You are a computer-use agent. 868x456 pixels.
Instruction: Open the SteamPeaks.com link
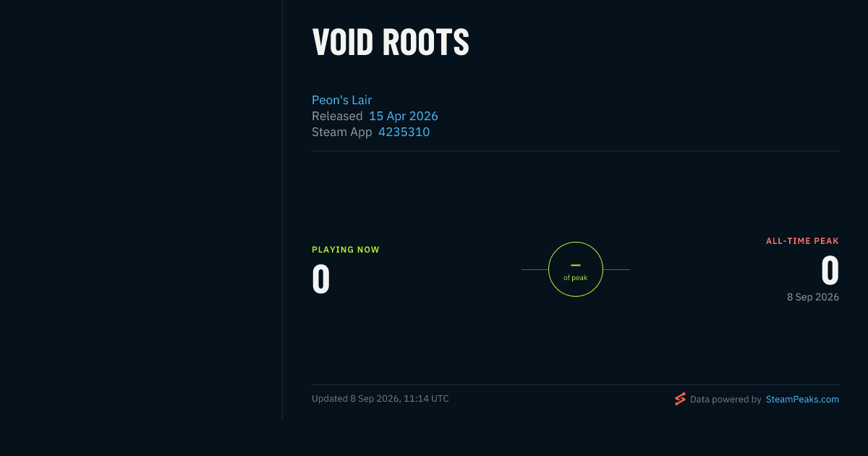pyautogui.click(x=802, y=399)
